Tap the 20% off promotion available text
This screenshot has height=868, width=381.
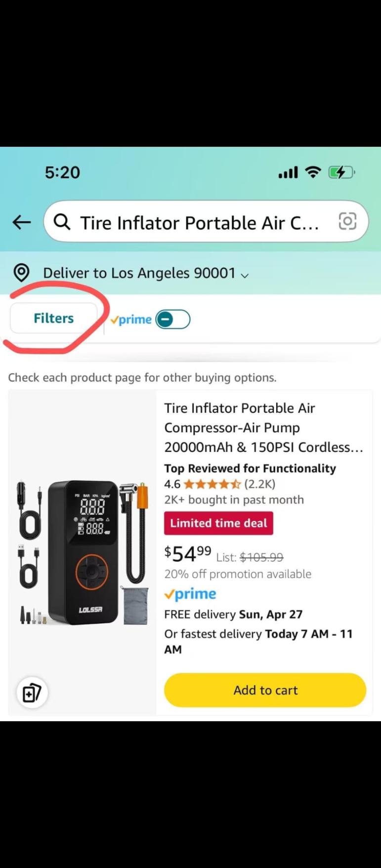coord(238,574)
